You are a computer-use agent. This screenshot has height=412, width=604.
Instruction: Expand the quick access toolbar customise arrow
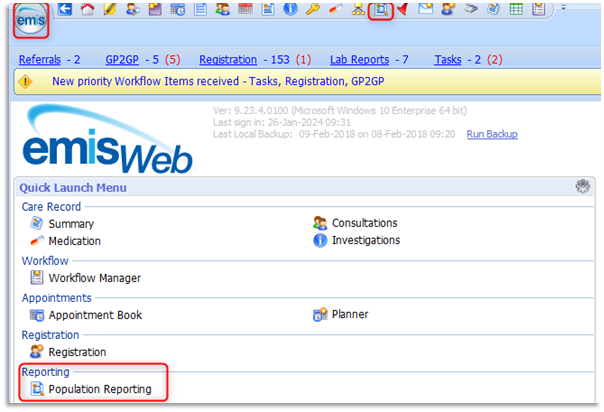563,7
